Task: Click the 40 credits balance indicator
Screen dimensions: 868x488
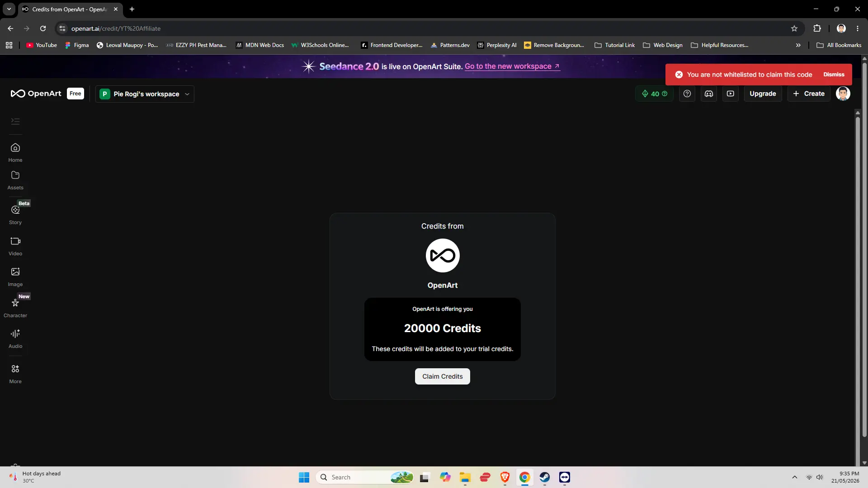Action: coord(654,94)
